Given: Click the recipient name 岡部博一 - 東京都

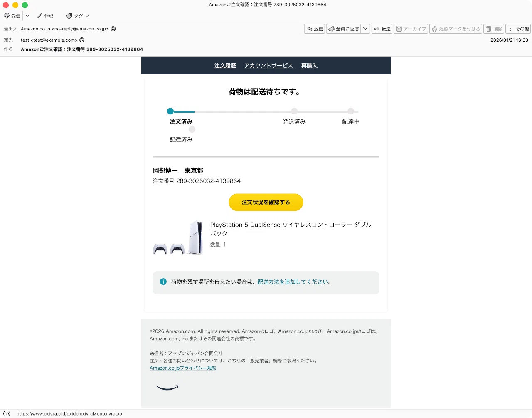Looking at the screenshot, I should point(178,171).
